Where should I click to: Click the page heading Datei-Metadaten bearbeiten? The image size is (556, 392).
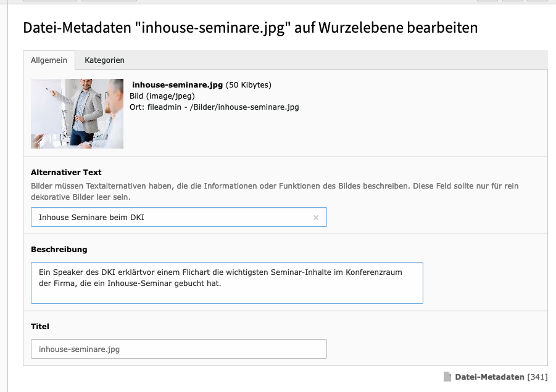click(x=250, y=28)
